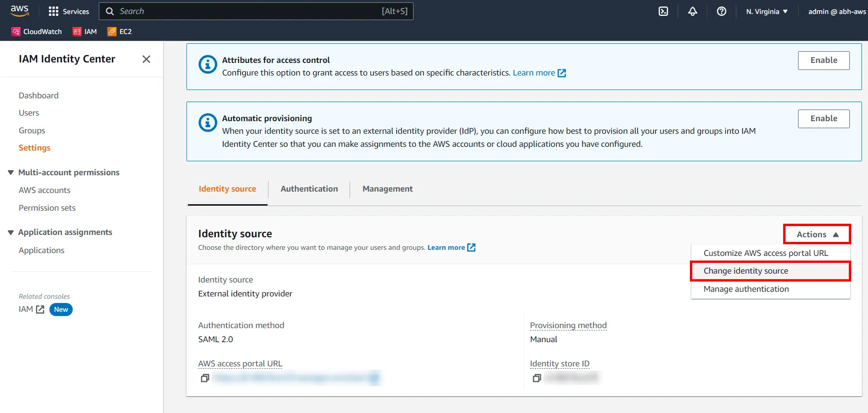The image size is (868, 413).
Task: Click the search magnifier icon
Action: [x=110, y=11]
